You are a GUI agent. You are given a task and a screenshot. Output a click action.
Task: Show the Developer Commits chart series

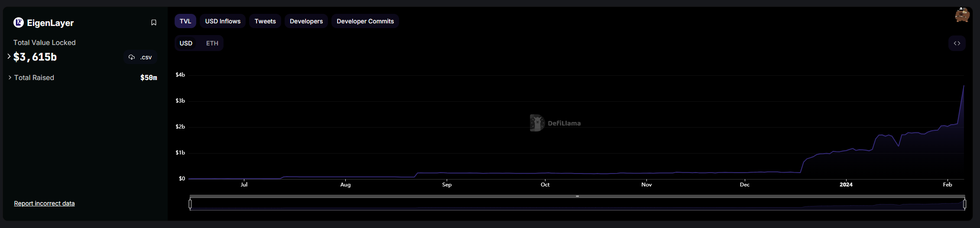[365, 21]
